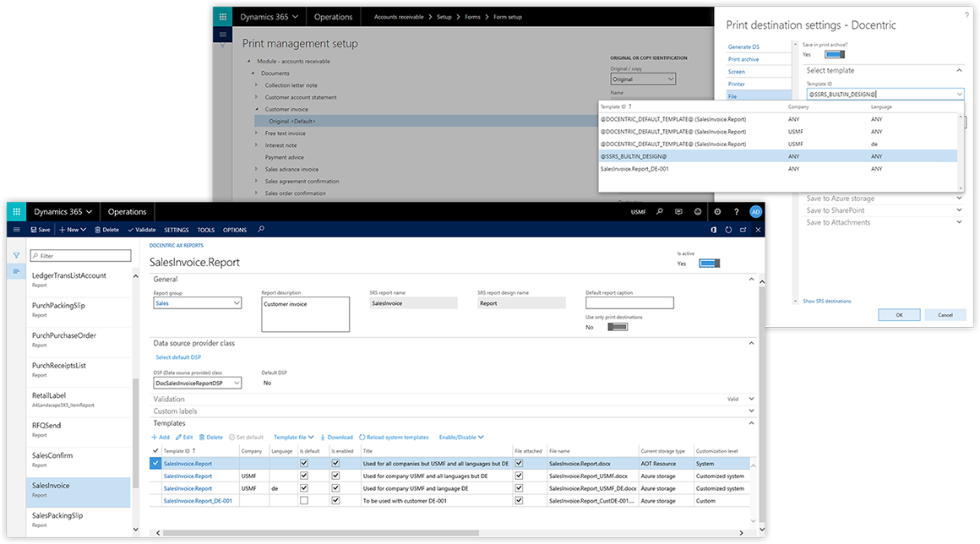The image size is (980, 544).
Task: Toggle the hamburger navigation pane beside Save
Action: tap(17, 230)
